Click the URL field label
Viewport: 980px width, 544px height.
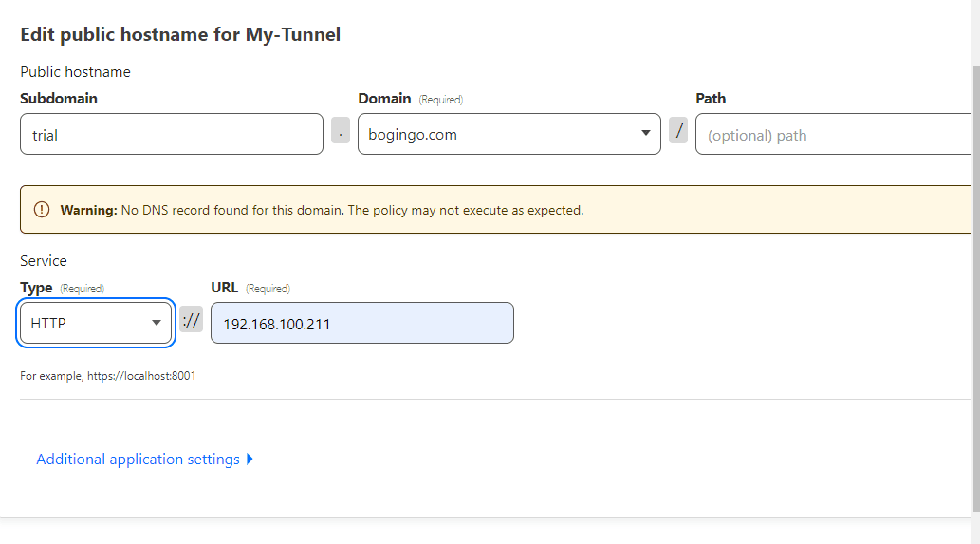pyautogui.click(x=225, y=287)
